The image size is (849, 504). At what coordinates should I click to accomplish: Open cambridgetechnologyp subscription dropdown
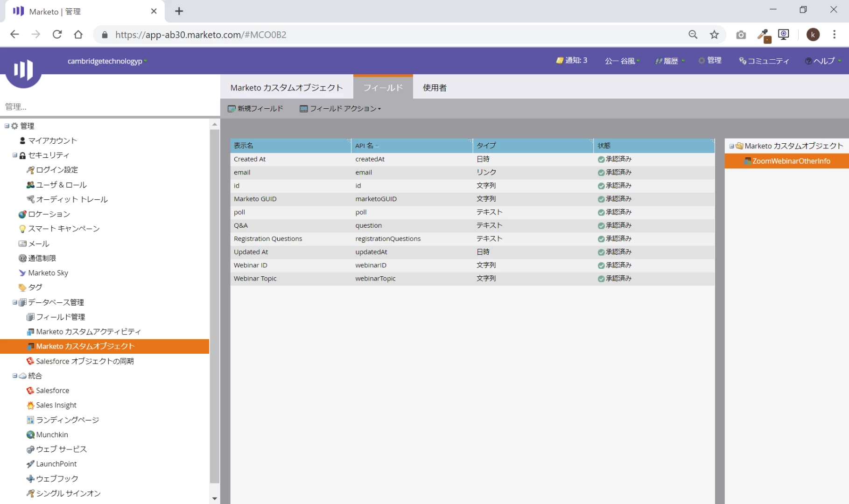click(107, 61)
